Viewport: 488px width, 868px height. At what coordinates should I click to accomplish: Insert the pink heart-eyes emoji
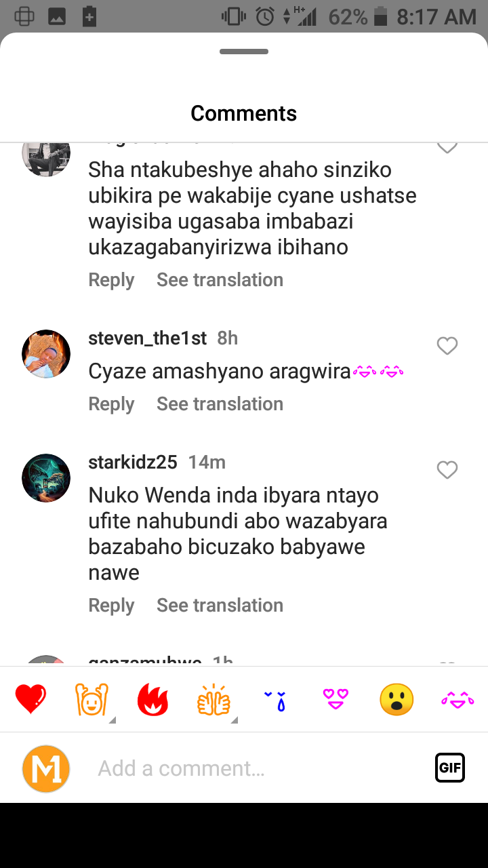(335, 699)
